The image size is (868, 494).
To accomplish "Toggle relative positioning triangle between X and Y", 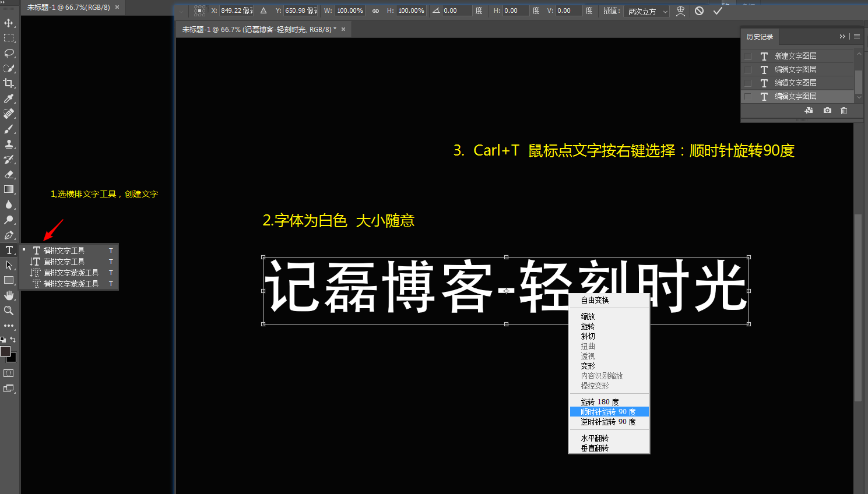I will pyautogui.click(x=263, y=10).
